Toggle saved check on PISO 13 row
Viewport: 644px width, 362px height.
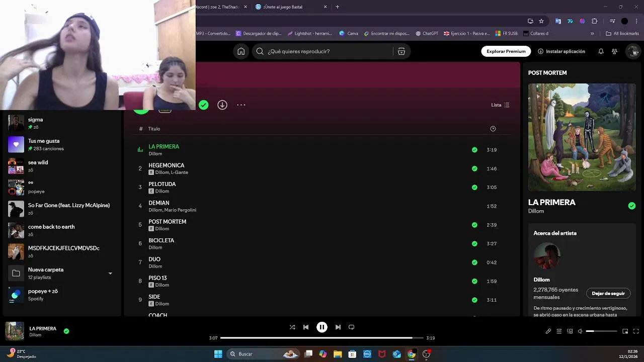click(x=474, y=281)
